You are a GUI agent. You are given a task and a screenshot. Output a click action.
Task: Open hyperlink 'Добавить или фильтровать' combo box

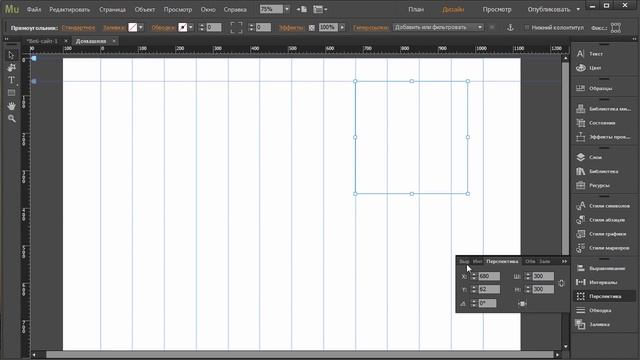(x=438, y=27)
